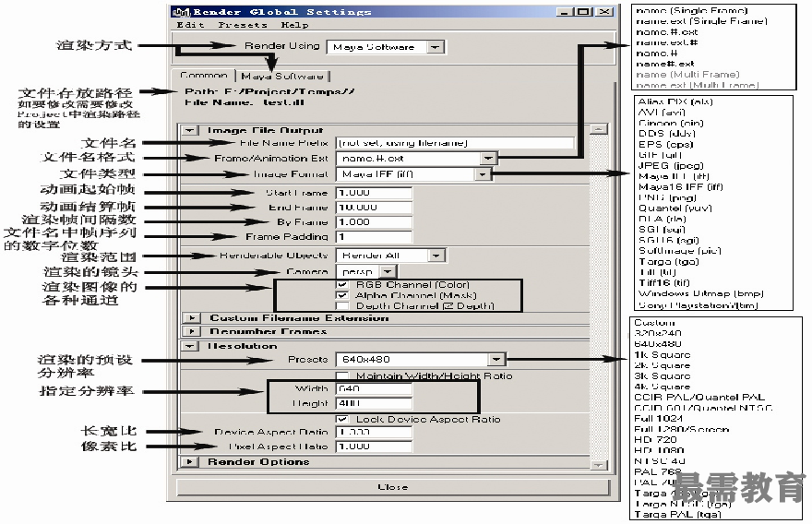812x524 pixels.
Task: Select Custom resolution preset
Action: (x=654, y=323)
